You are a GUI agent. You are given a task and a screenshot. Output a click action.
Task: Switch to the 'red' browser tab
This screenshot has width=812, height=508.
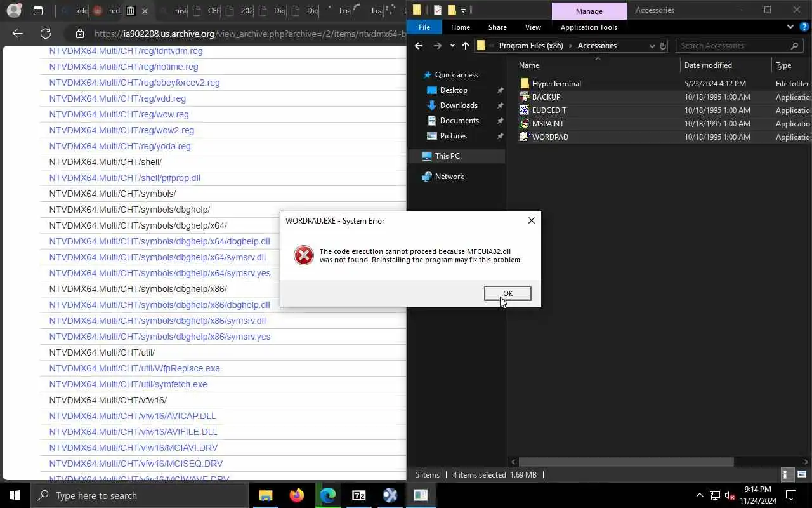pos(106,11)
